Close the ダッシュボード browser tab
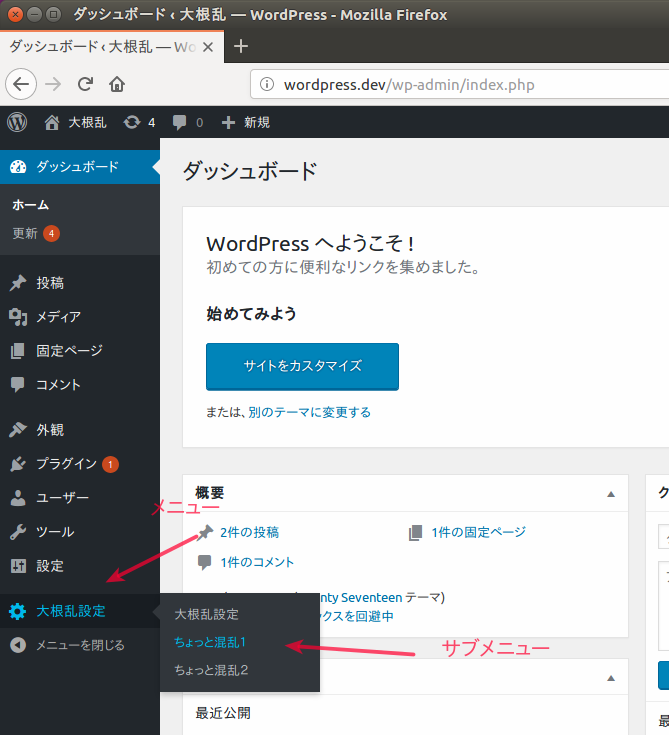This screenshot has width=669, height=735. 208,47
